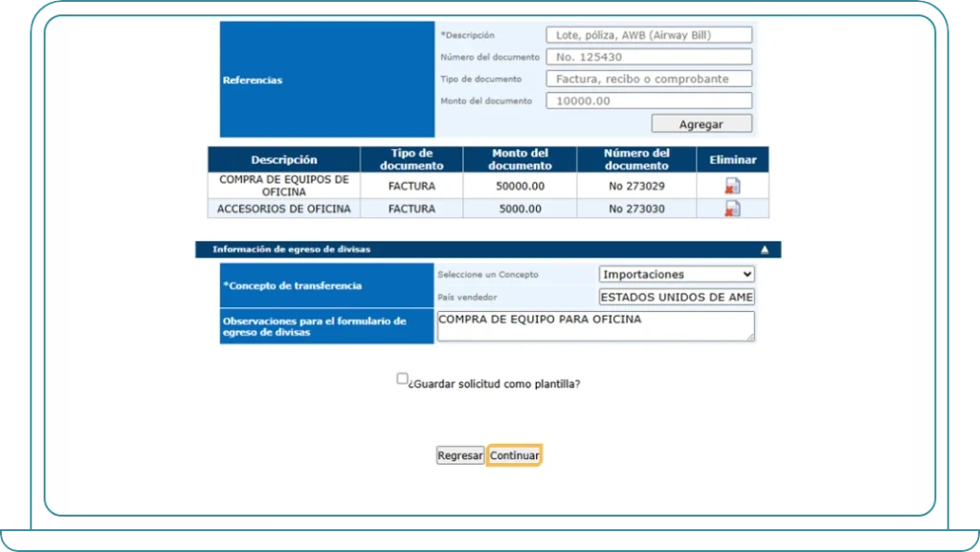Click the Descripción input field
This screenshot has height=552, width=980.
649,33
